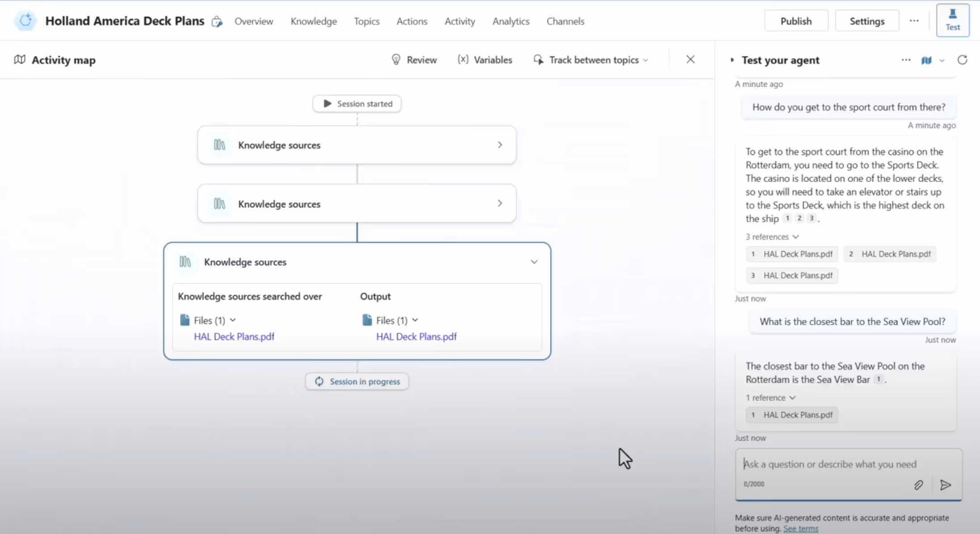Open reference 1 chip in Sea View Bar answer
The image size is (980, 534).
coord(792,415)
